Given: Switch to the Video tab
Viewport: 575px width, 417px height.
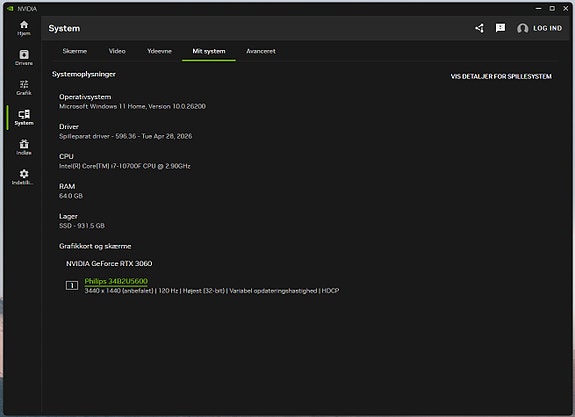Looking at the screenshot, I should click(117, 51).
